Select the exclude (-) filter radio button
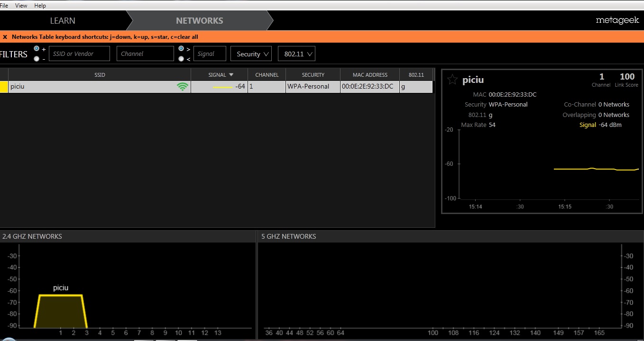This screenshot has height=341, width=644. point(37,59)
